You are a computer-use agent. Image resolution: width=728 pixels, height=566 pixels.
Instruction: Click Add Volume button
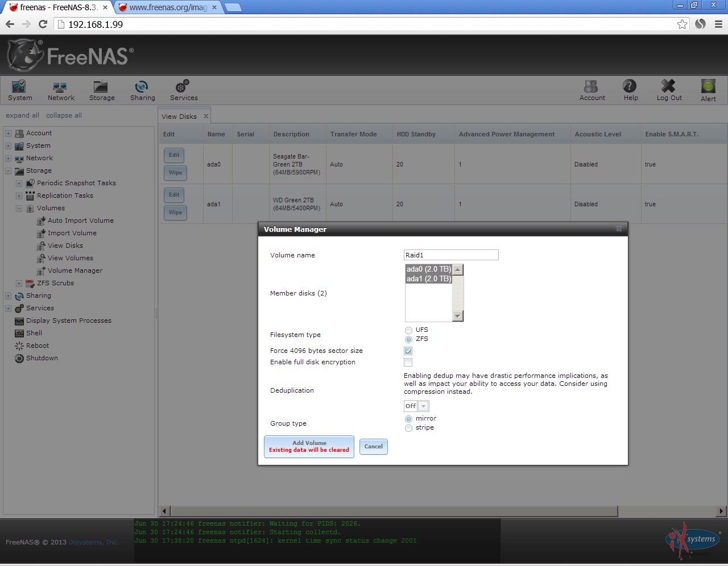[309, 446]
